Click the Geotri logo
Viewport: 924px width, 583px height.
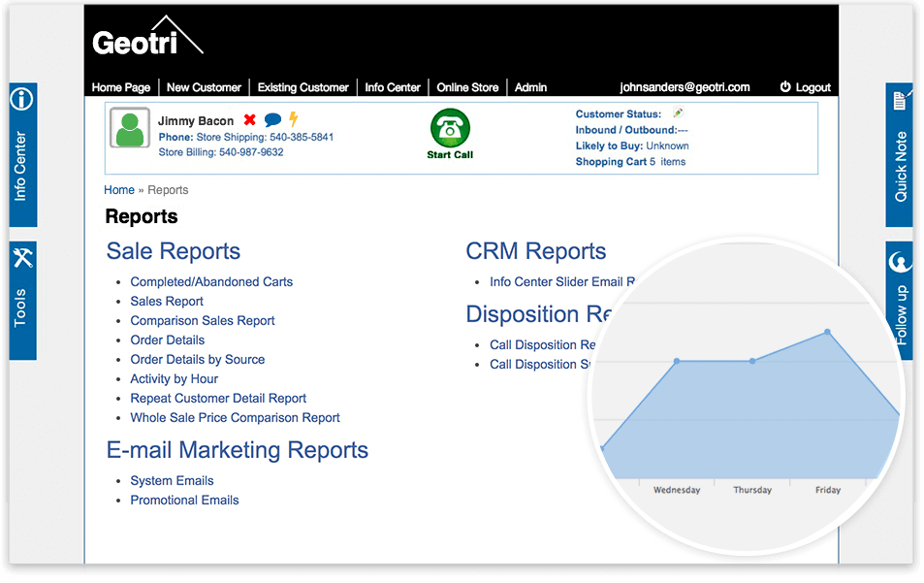[x=147, y=38]
